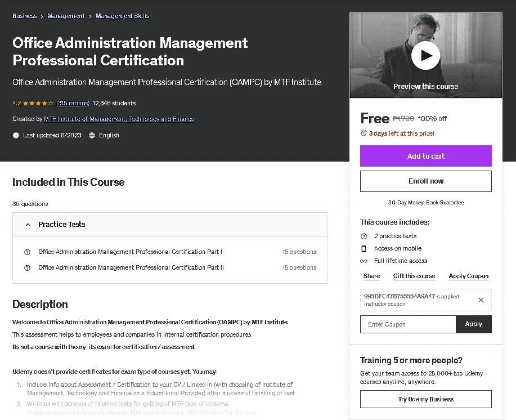Play the course preview video
The image size is (516, 420).
[425, 55]
